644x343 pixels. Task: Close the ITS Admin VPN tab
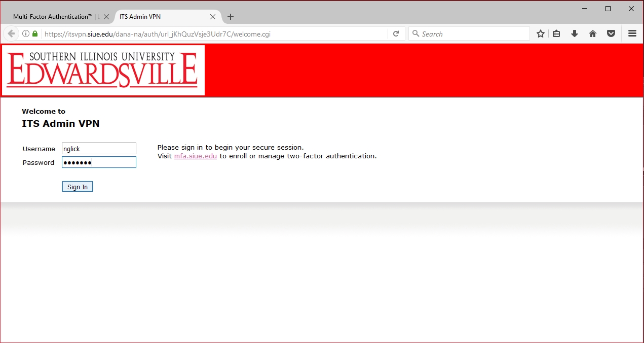tap(213, 17)
